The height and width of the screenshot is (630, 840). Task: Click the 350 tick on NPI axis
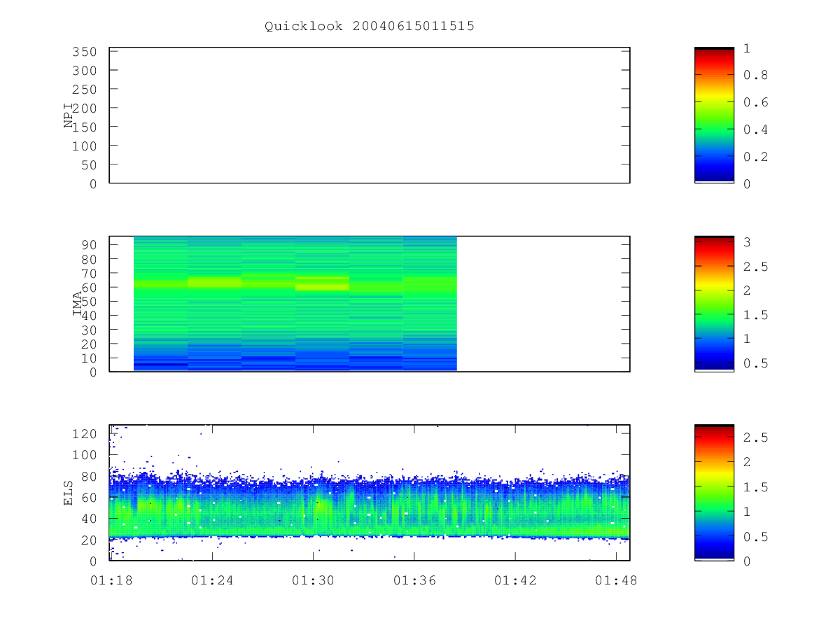83,52
